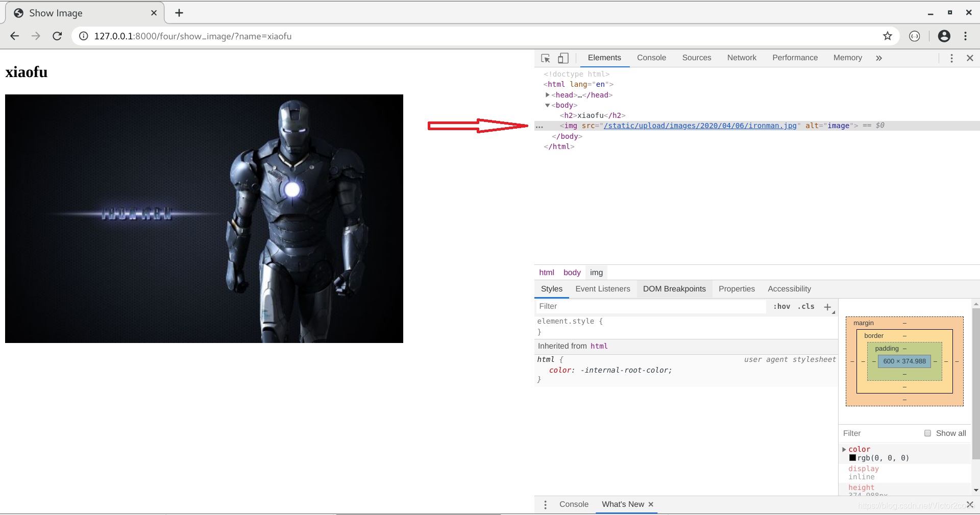This screenshot has height=515, width=980.
Task: Close the What's New drawer tab
Action: pos(651,504)
